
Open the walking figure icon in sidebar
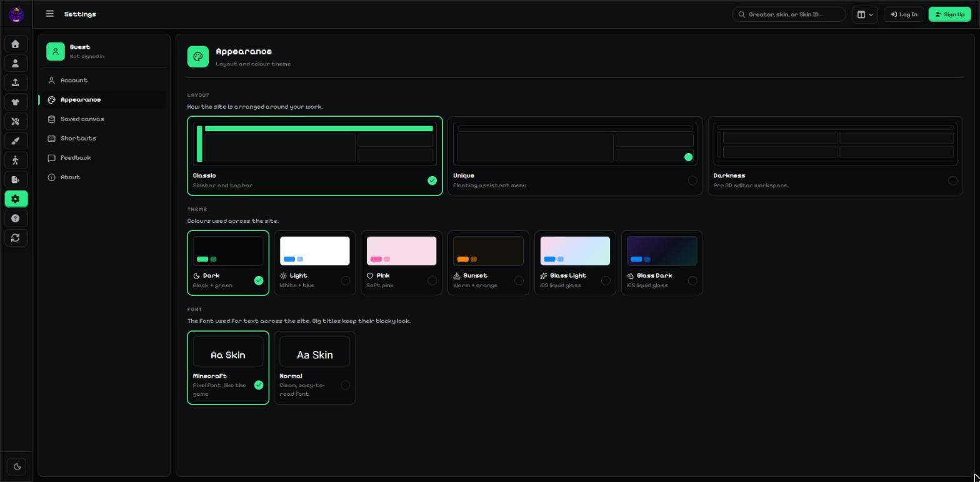pyautogui.click(x=16, y=160)
